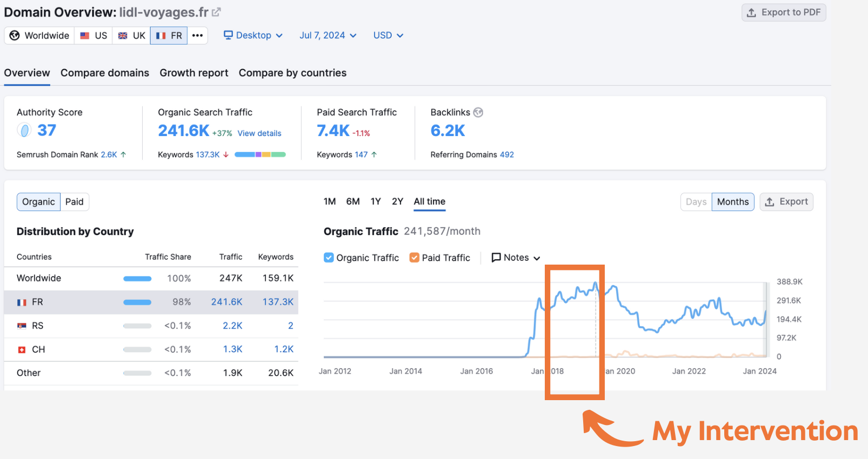
Task: Switch to Compare domains tab
Action: point(105,73)
